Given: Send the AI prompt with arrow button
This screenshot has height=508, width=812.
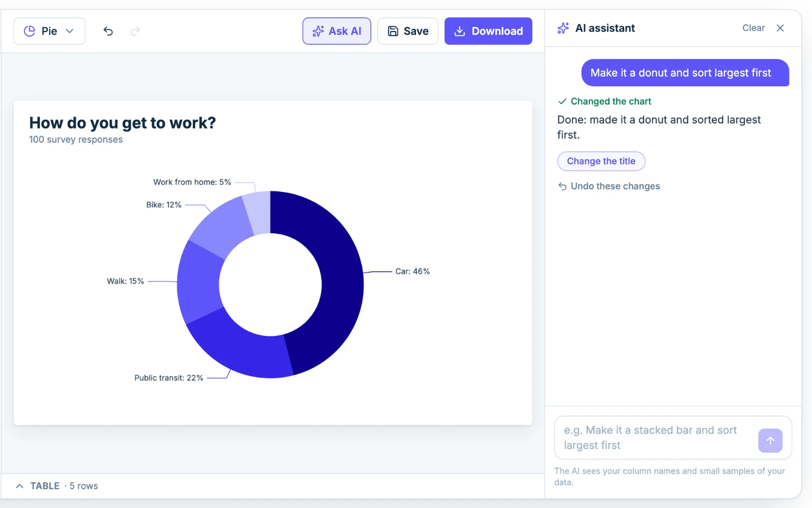Looking at the screenshot, I should click(x=770, y=440).
